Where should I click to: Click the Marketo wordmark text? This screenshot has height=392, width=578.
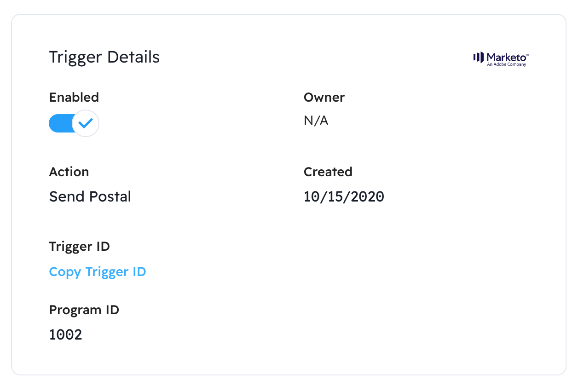click(507, 57)
